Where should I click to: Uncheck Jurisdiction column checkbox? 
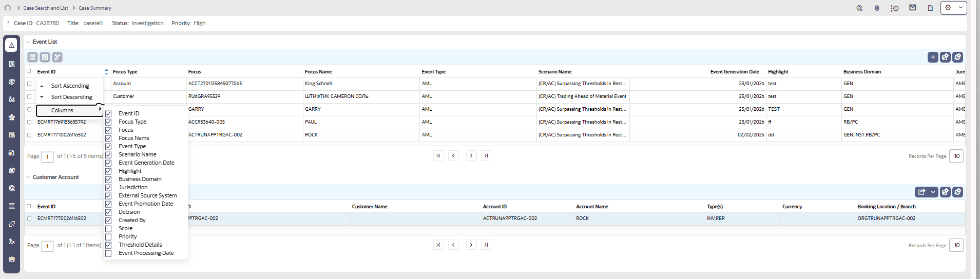click(108, 188)
